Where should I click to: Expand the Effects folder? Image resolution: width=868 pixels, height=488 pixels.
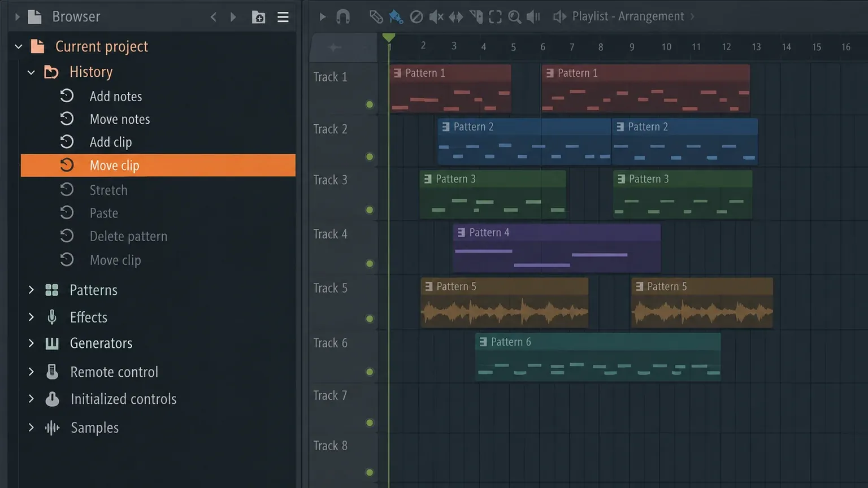click(32, 317)
